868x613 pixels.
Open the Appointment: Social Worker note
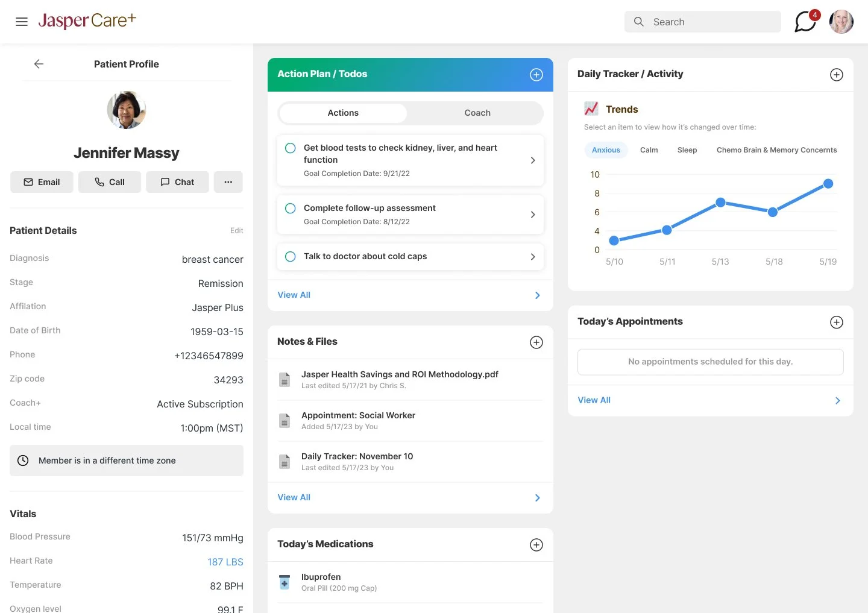(358, 415)
